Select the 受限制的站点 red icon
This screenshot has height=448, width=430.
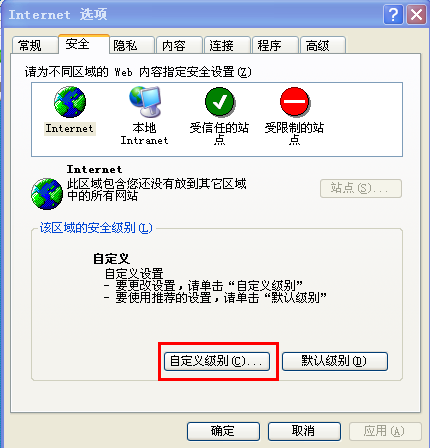point(295,102)
